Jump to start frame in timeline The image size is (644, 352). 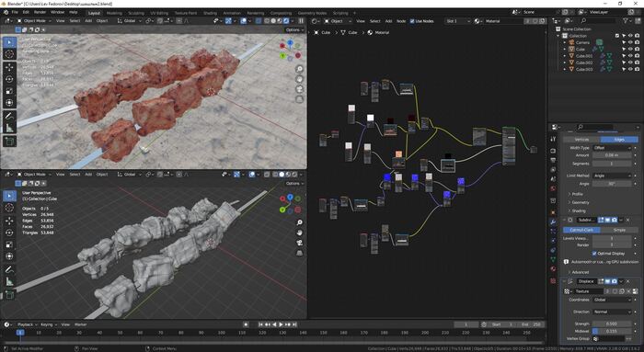260,324
